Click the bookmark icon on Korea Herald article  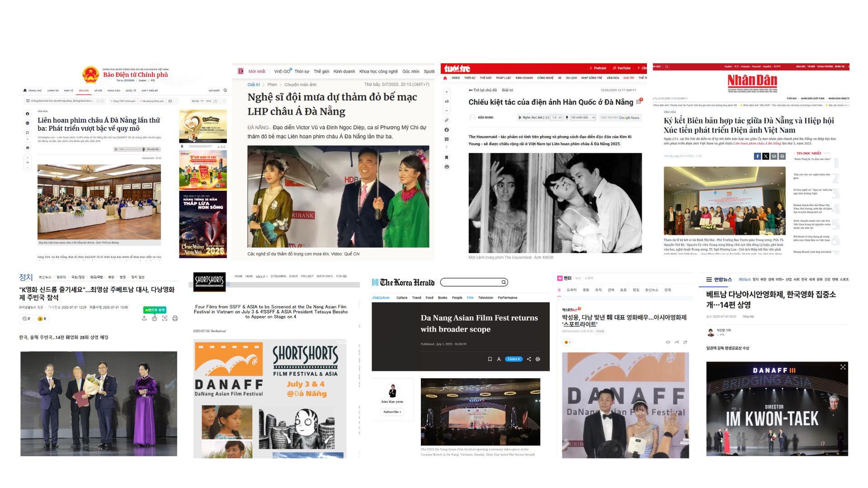tap(490, 359)
